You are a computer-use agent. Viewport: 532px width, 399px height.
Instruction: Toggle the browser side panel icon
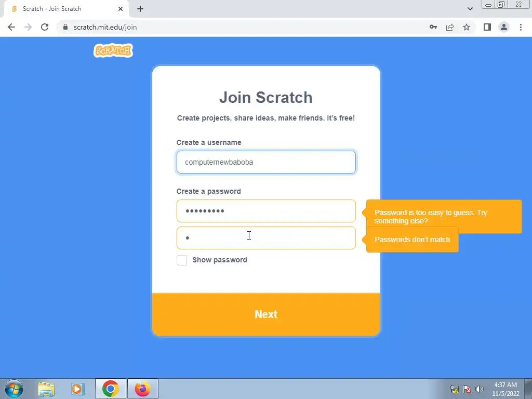(487, 27)
